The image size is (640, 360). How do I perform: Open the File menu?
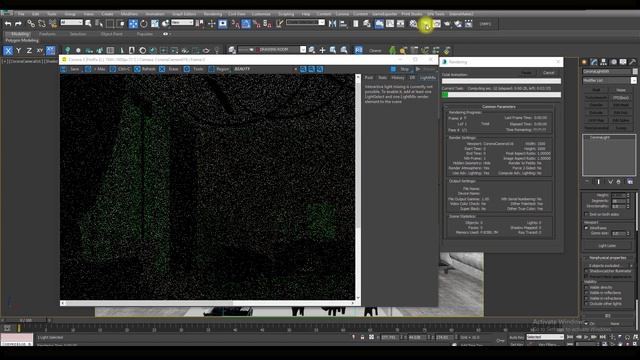point(20,14)
